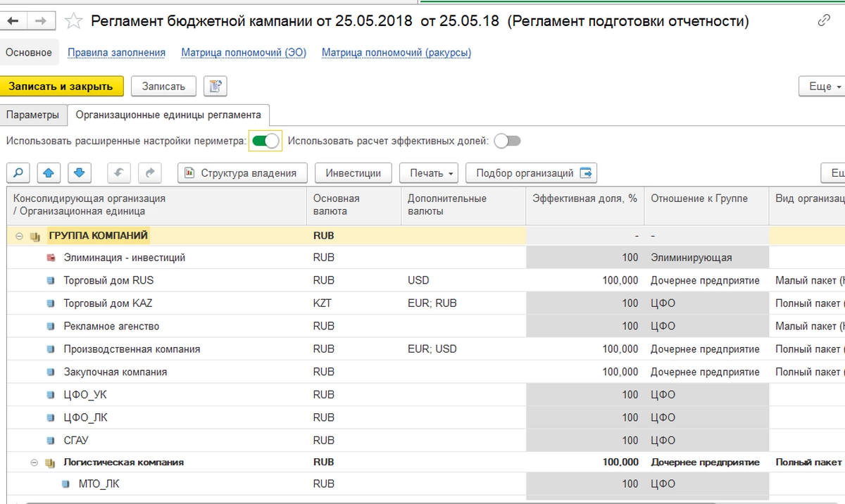Click the report icon next to Записать

[215, 87]
